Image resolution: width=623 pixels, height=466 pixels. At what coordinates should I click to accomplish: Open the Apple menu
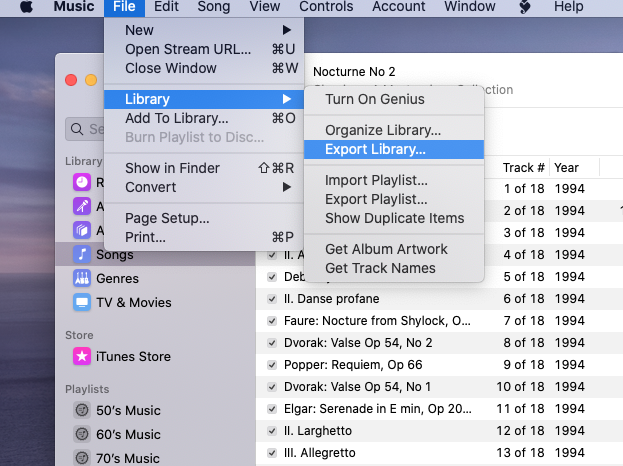point(27,6)
